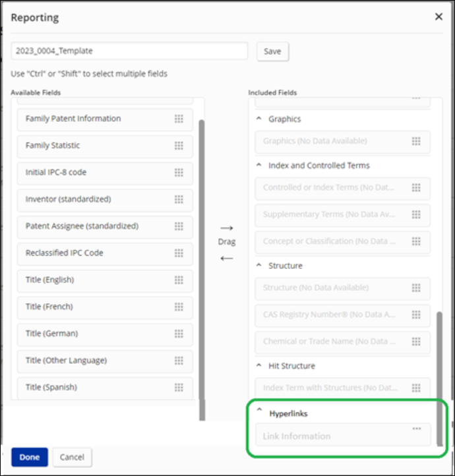455x476 pixels.
Task: Click drag handle icon beside Family Patent Information
Action: pyautogui.click(x=179, y=119)
